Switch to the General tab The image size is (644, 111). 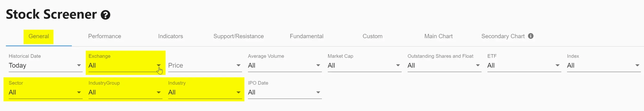(39, 36)
